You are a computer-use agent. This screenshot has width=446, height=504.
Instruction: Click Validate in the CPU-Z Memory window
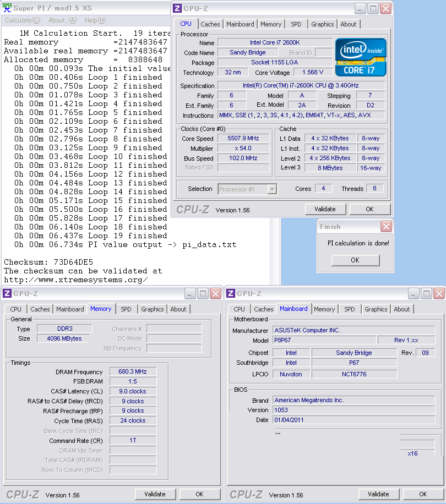[x=155, y=494]
